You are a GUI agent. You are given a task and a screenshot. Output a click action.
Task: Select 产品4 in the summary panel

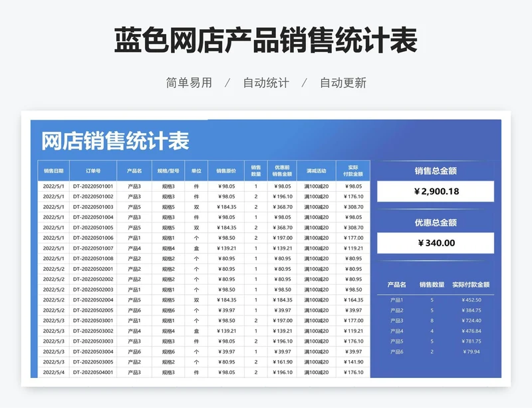[x=396, y=331]
